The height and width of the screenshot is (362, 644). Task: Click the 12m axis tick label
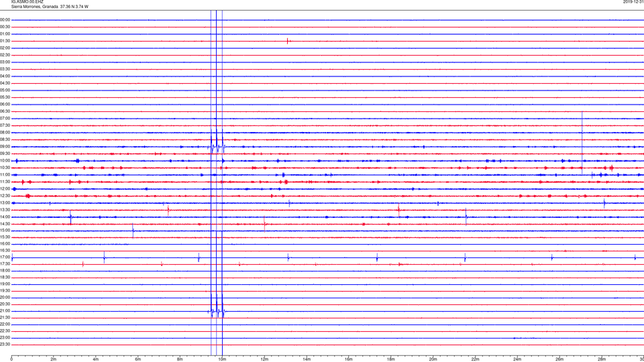[264, 359]
